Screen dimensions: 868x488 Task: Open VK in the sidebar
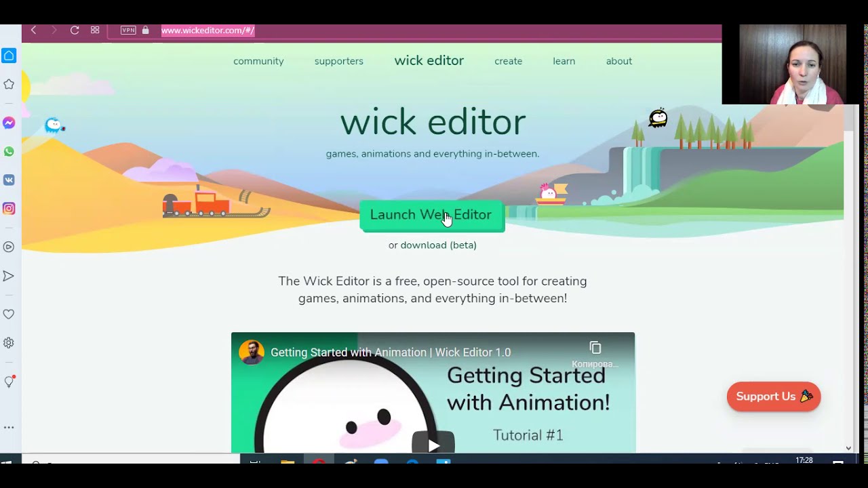(9, 180)
